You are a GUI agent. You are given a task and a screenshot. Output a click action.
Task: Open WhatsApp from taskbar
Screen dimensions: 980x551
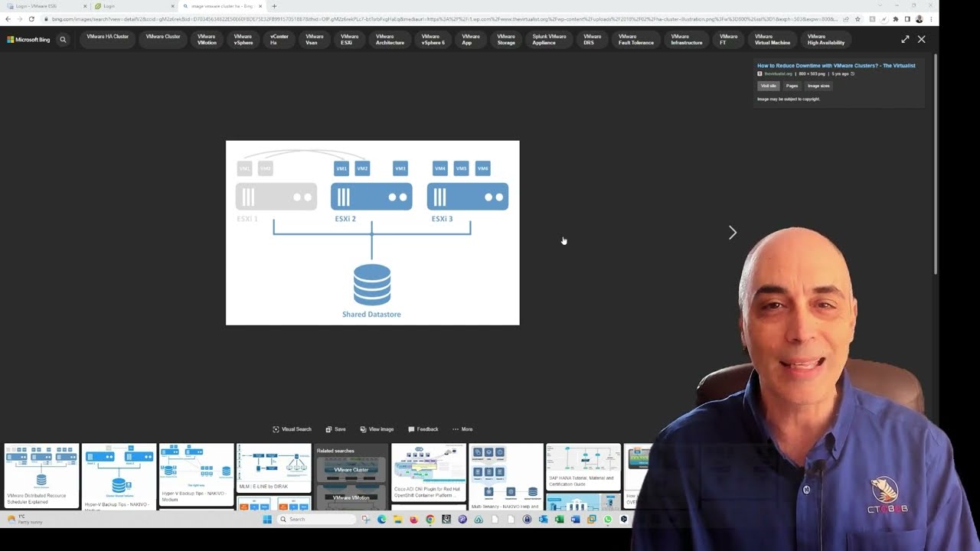pyautogui.click(x=608, y=519)
